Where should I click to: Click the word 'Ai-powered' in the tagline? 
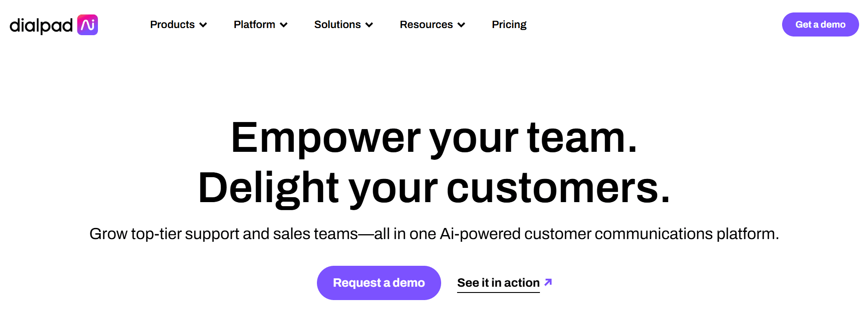[480, 234]
